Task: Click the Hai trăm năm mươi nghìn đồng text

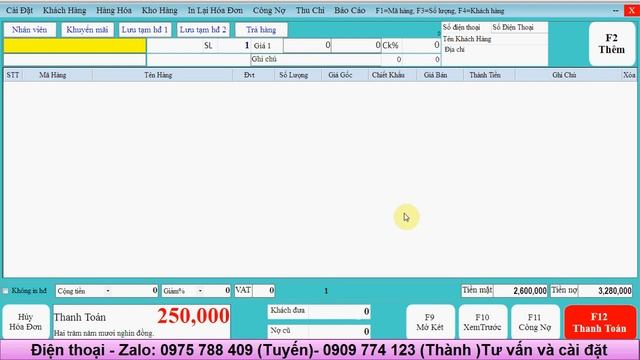Action: (x=104, y=333)
